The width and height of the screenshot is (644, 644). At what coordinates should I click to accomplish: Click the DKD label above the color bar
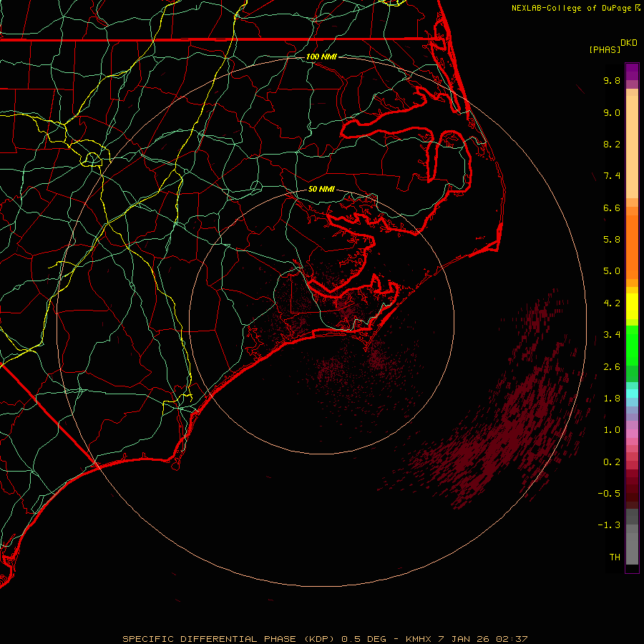coord(629,43)
